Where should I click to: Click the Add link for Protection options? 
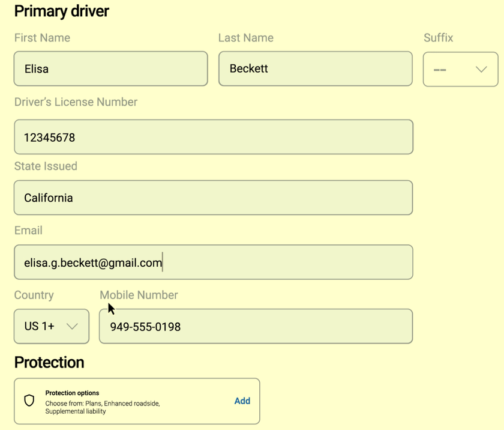242,401
